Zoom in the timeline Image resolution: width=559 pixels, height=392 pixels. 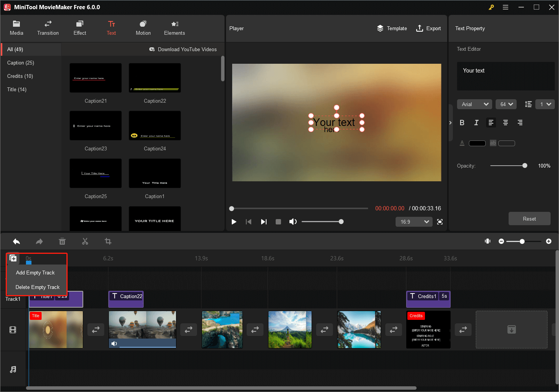pos(549,241)
